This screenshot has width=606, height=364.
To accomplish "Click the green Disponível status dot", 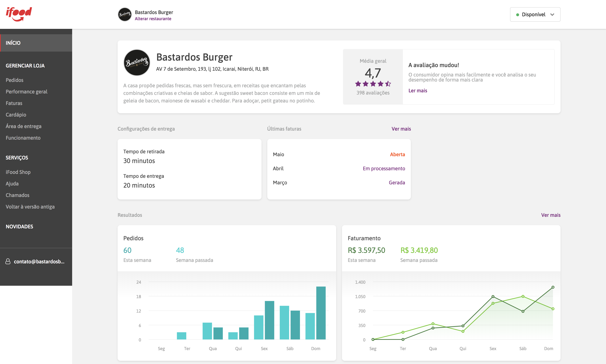I will [x=517, y=15].
